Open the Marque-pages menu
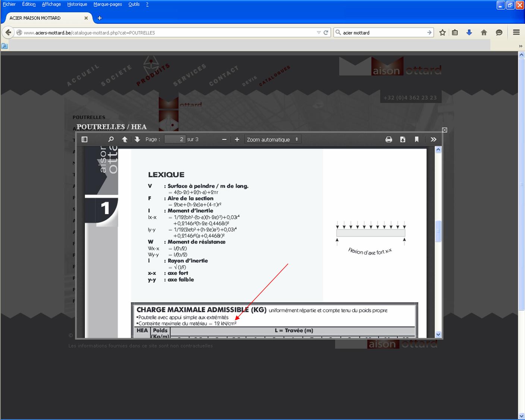525x420 pixels. 108,4
